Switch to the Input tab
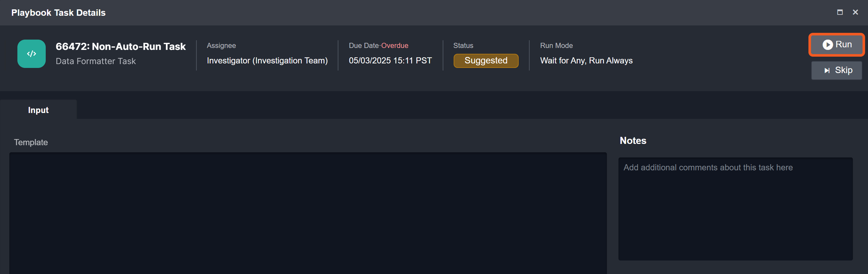Screen dimensions: 868x274 click(x=38, y=110)
